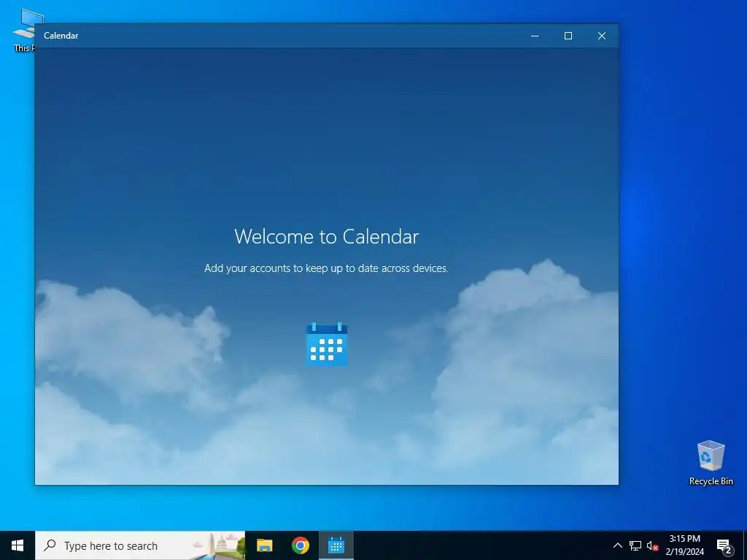This screenshot has width=747, height=560.
Task: Click the Add your accounts message text
Action: point(326,268)
